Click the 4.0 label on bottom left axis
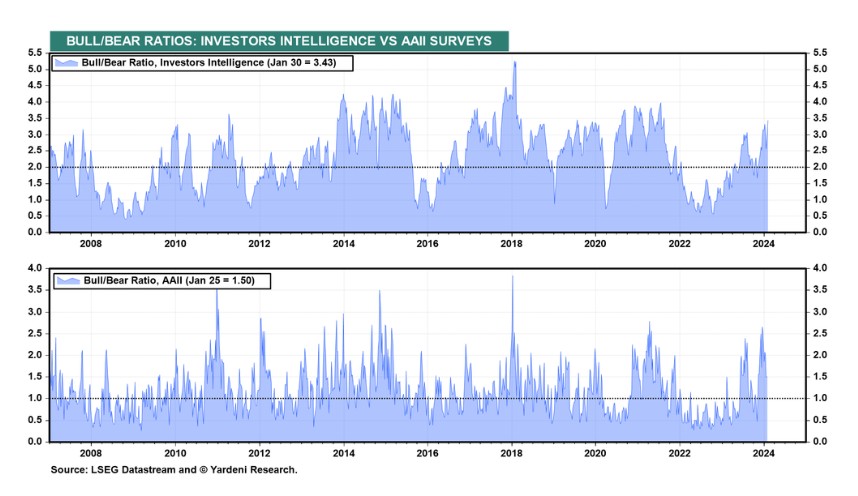 click(x=35, y=268)
